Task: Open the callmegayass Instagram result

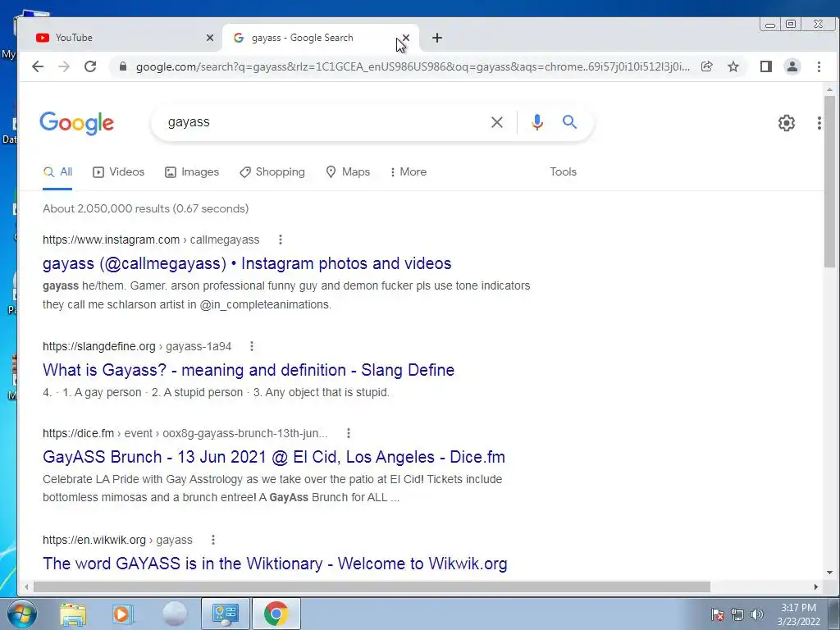Action: click(x=247, y=263)
